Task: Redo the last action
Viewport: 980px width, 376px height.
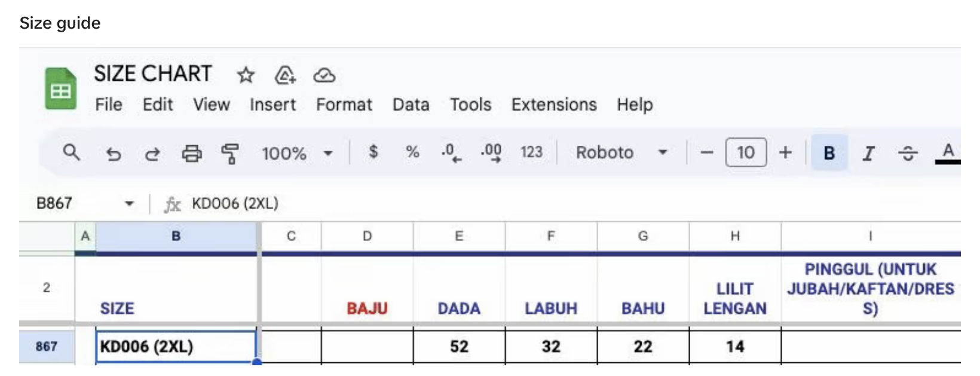Action: pyautogui.click(x=152, y=154)
